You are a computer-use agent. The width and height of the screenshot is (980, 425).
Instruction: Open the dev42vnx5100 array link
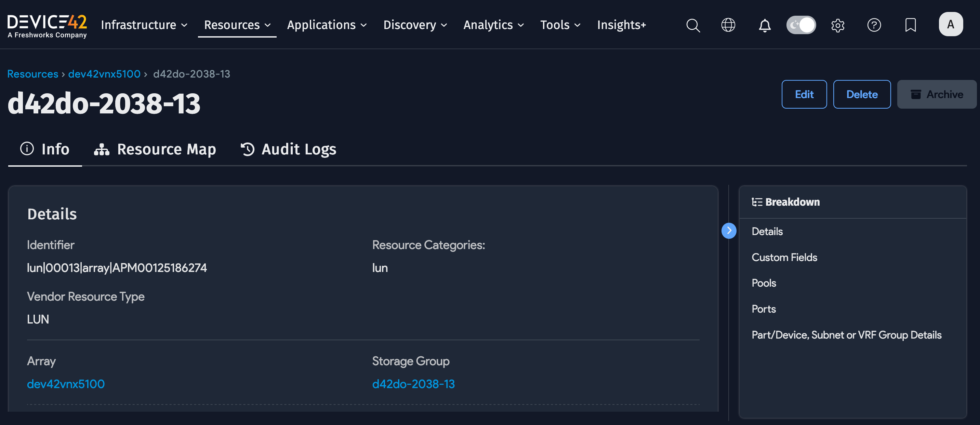(65, 384)
